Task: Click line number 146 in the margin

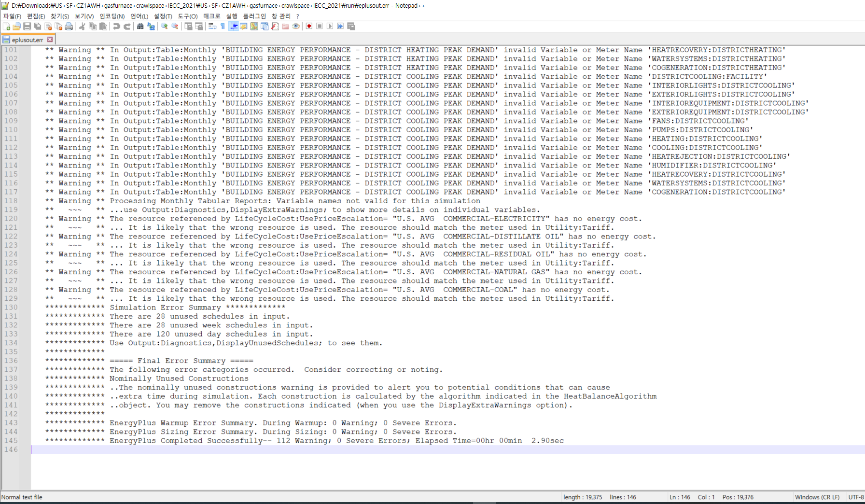Action: [x=11, y=449]
